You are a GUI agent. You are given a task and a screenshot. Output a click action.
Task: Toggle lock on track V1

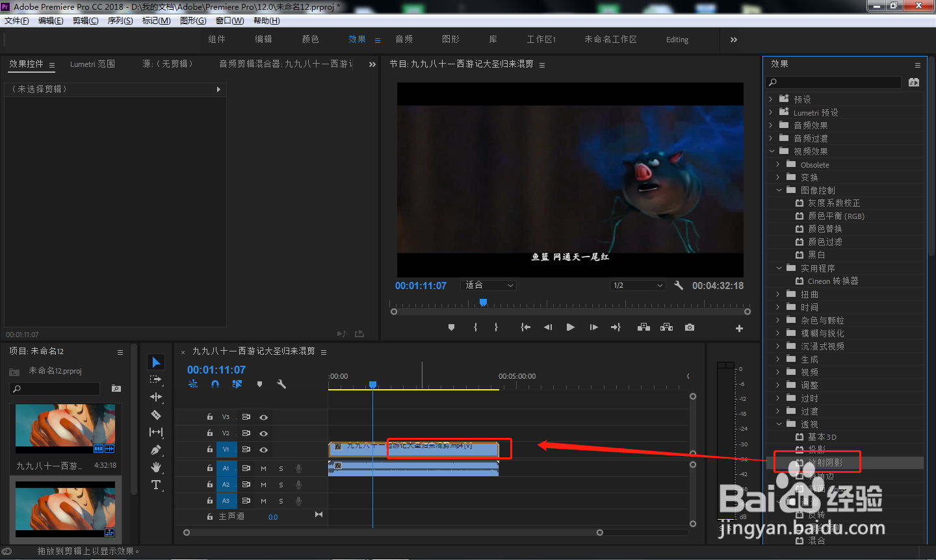(x=209, y=449)
